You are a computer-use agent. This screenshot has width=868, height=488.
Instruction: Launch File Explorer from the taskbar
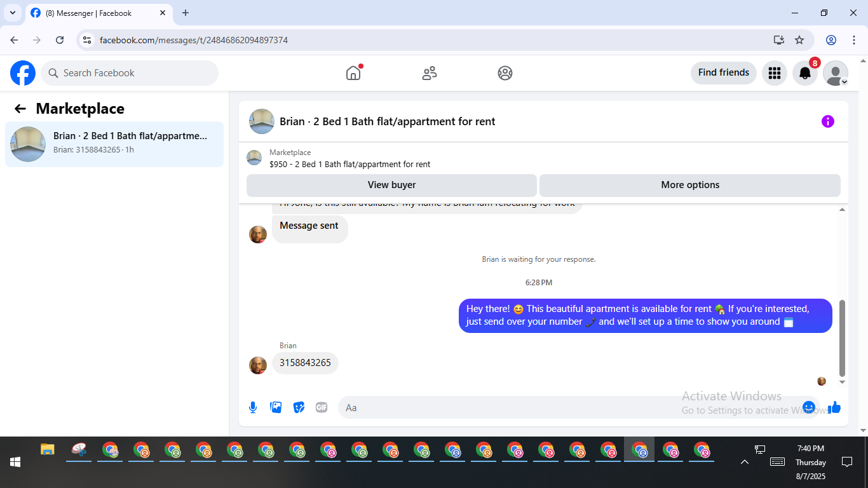tap(48, 450)
